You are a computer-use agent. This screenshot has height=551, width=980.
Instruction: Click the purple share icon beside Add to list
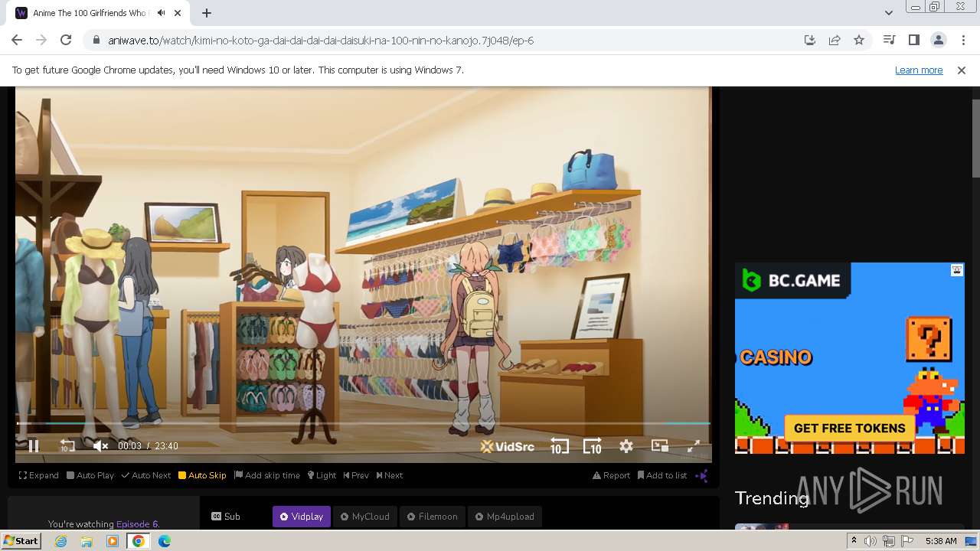[x=701, y=475]
